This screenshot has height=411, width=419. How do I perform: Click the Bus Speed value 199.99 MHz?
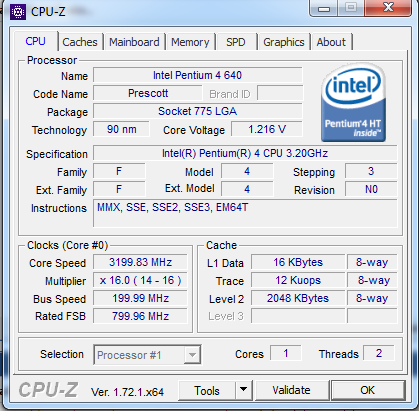140,298
